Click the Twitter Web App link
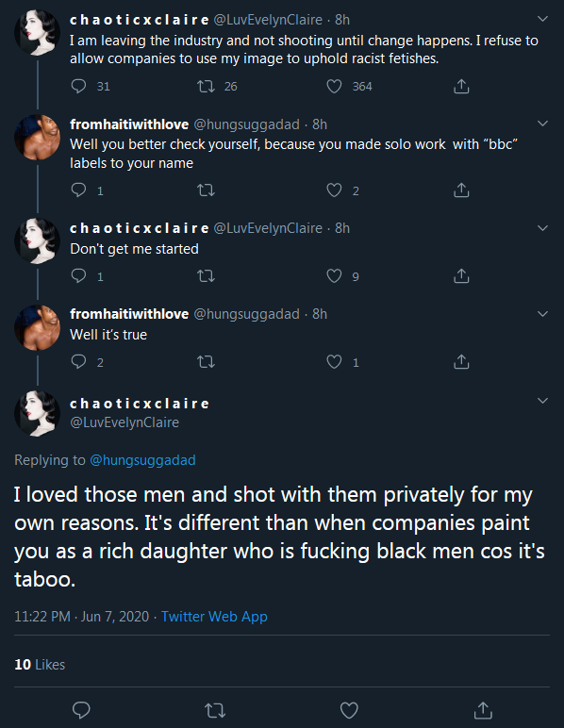 tap(214, 617)
